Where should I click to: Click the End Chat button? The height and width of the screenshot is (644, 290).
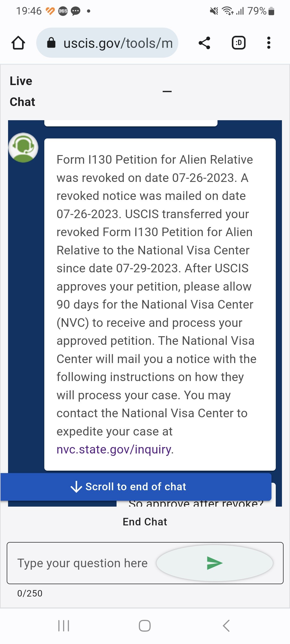tap(145, 522)
